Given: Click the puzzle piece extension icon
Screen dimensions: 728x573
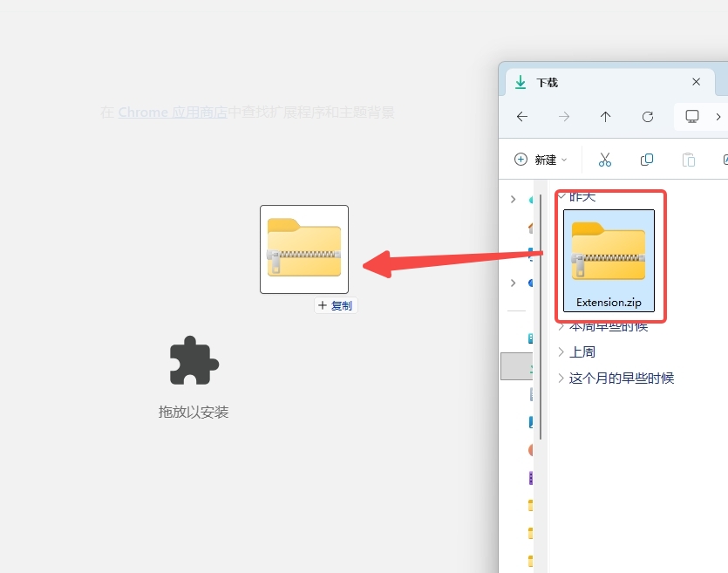Looking at the screenshot, I should (x=194, y=360).
